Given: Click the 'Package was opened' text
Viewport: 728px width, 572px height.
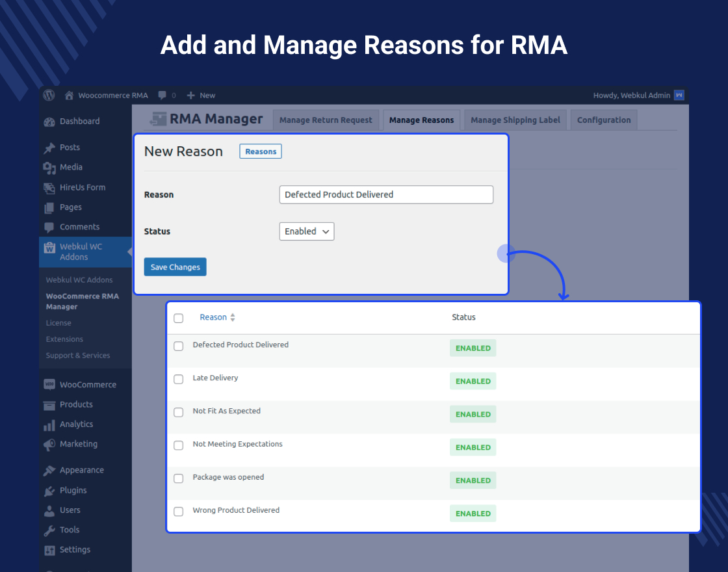Looking at the screenshot, I should [228, 477].
